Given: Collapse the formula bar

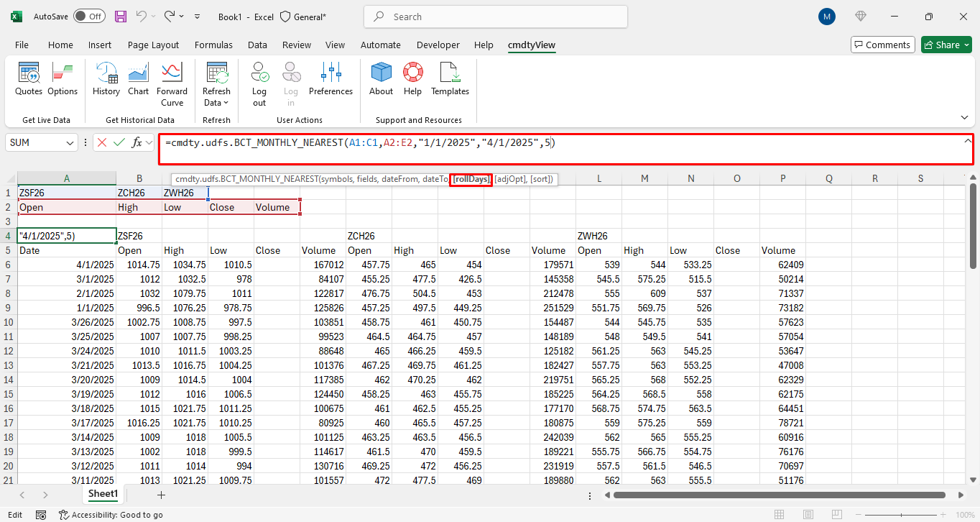Looking at the screenshot, I should click(967, 141).
